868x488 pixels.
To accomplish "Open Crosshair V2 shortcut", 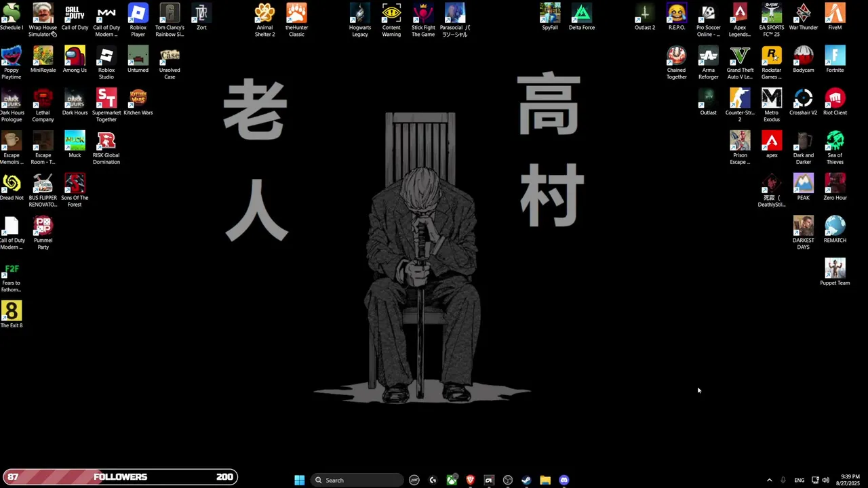I will pos(804,102).
